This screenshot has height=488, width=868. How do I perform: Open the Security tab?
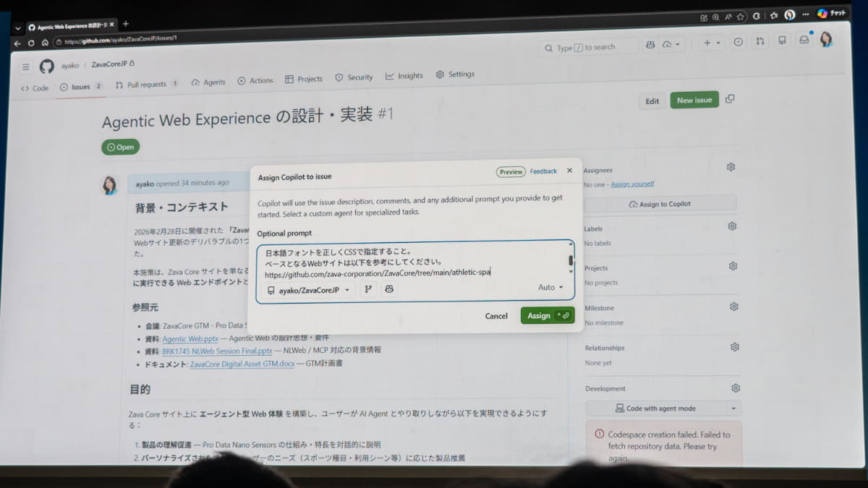click(354, 77)
